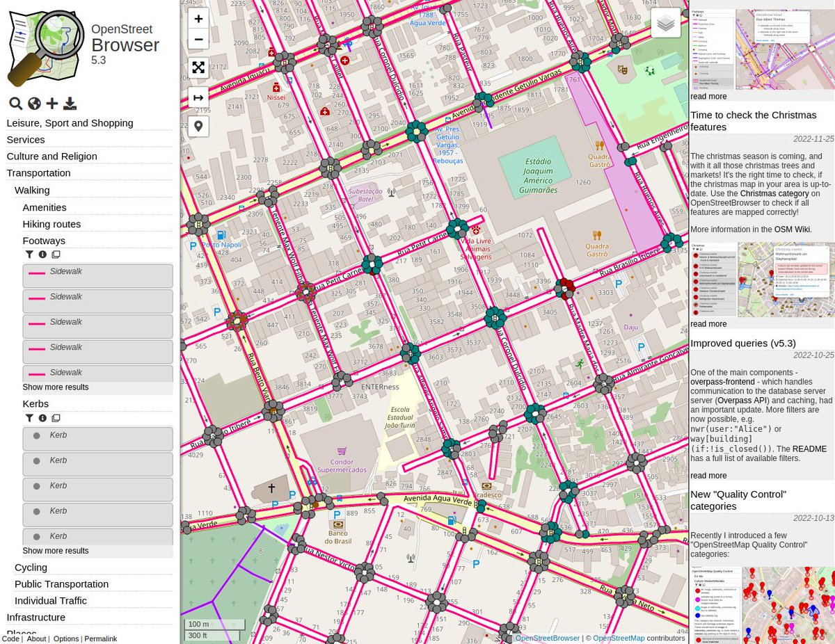Image resolution: width=835 pixels, height=644 pixels.
Task: Click read more under Christmas features post
Action: [708, 324]
